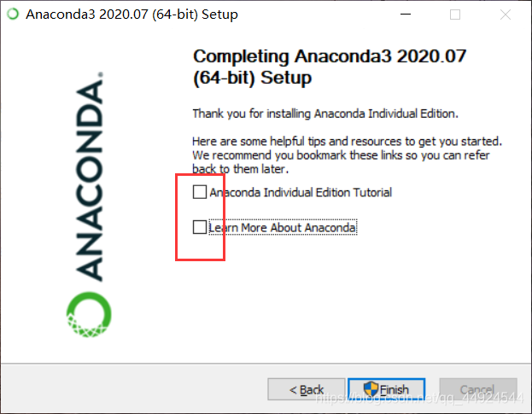Image resolution: width=532 pixels, height=414 pixels.
Task: Close the setup window with X
Action: [506, 15]
